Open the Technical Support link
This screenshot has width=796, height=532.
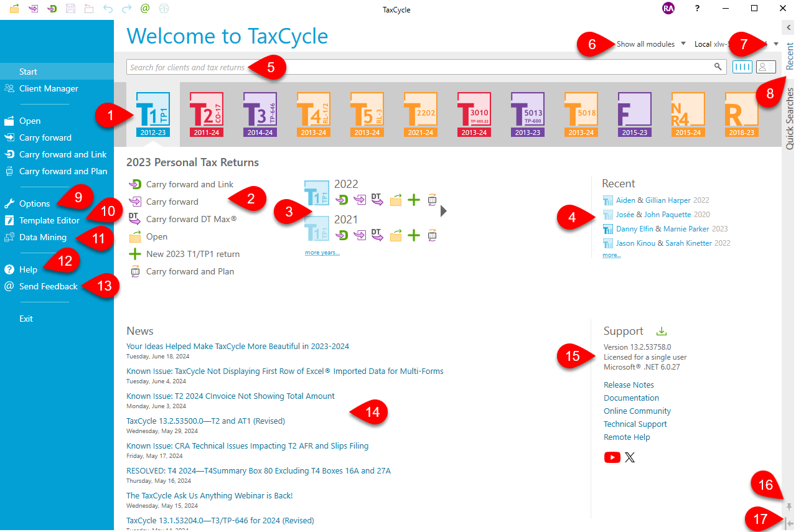[x=635, y=424]
